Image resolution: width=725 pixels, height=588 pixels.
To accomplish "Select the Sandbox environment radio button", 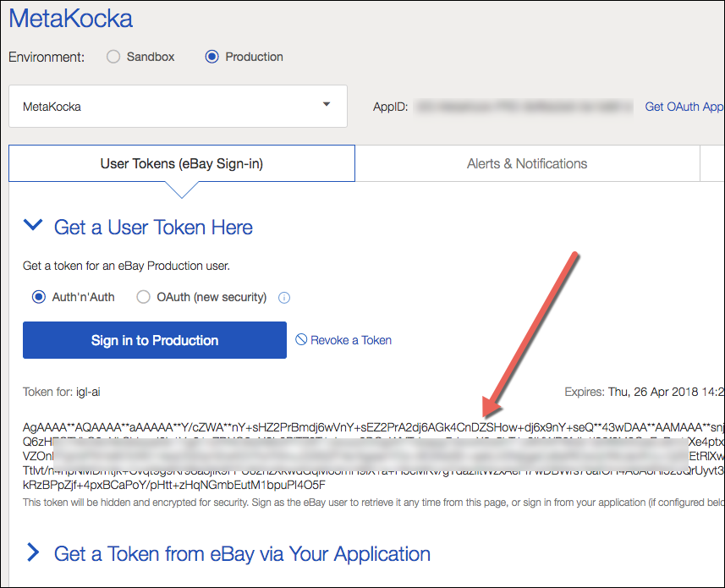I will [x=113, y=57].
